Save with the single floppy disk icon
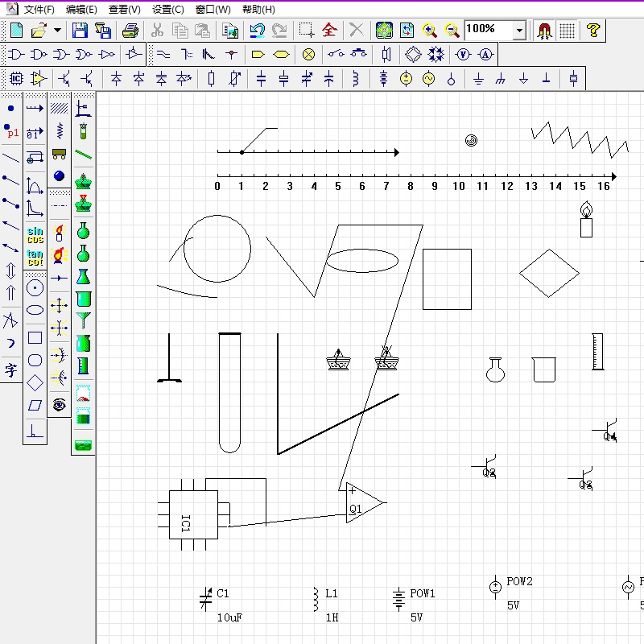The width and height of the screenshot is (644, 644). [x=80, y=31]
